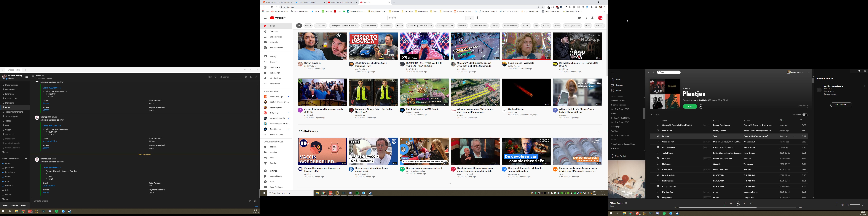Select the Dota 2 filter chip on YouTube
This screenshot has height=216, width=868.
308,26
